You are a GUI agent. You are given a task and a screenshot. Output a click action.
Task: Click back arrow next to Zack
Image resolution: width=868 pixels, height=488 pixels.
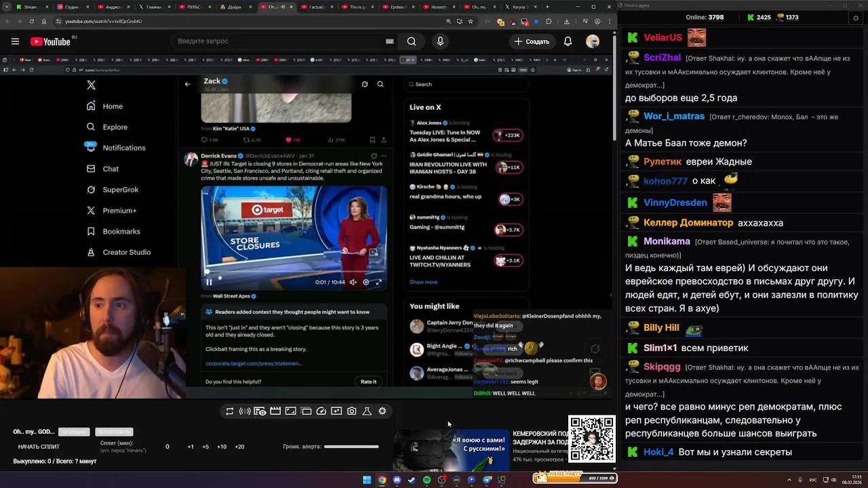click(187, 84)
